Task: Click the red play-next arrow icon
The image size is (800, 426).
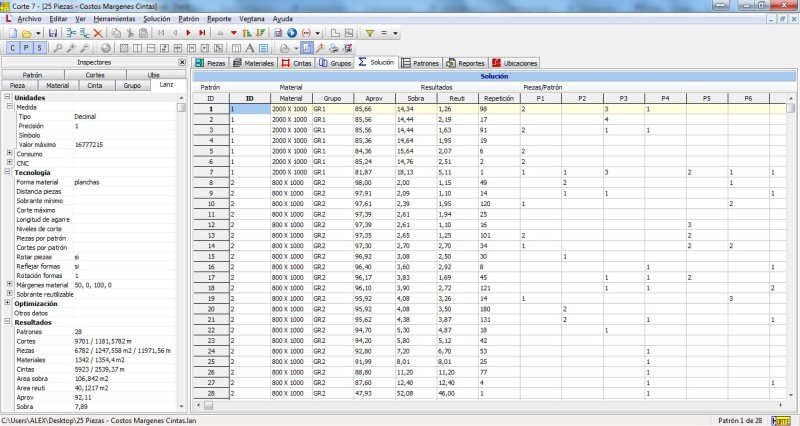Action: pos(189,33)
